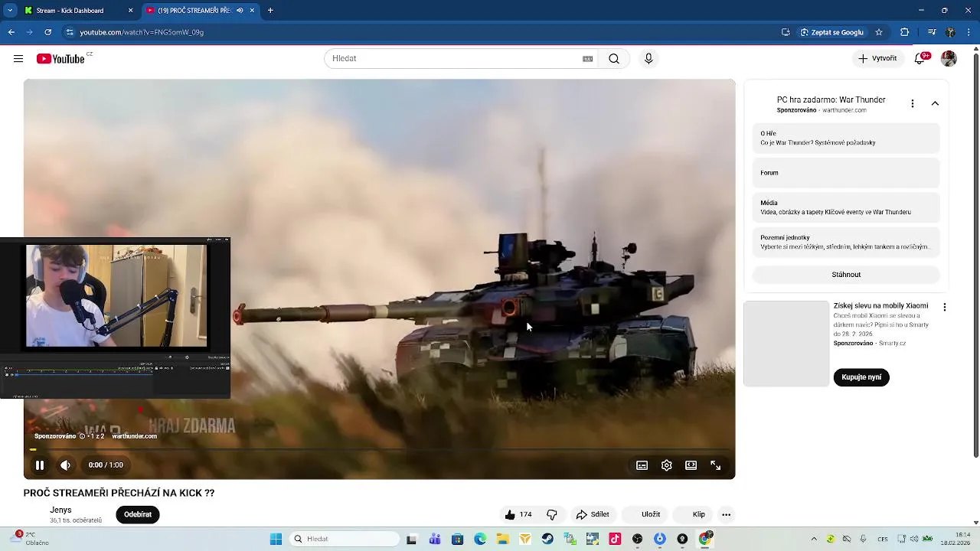
Task: Open the Chrome three-dot menu
Action: 969,32
